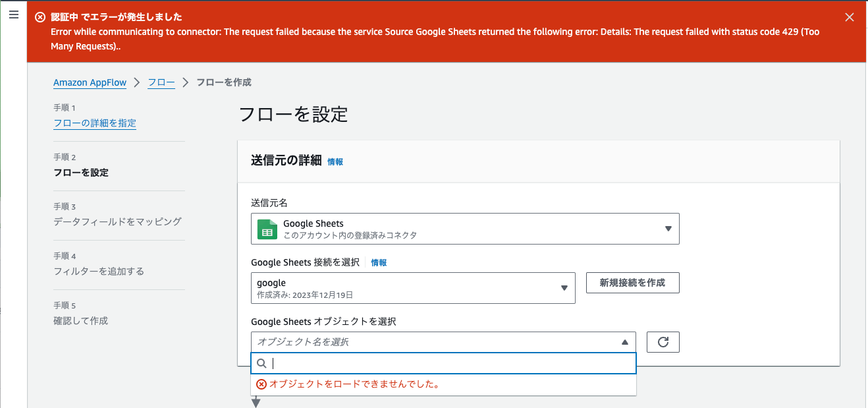Click the green Google Sheets connector icon
Image resolution: width=868 pixels, height=408 pixels.
(267, 229)
